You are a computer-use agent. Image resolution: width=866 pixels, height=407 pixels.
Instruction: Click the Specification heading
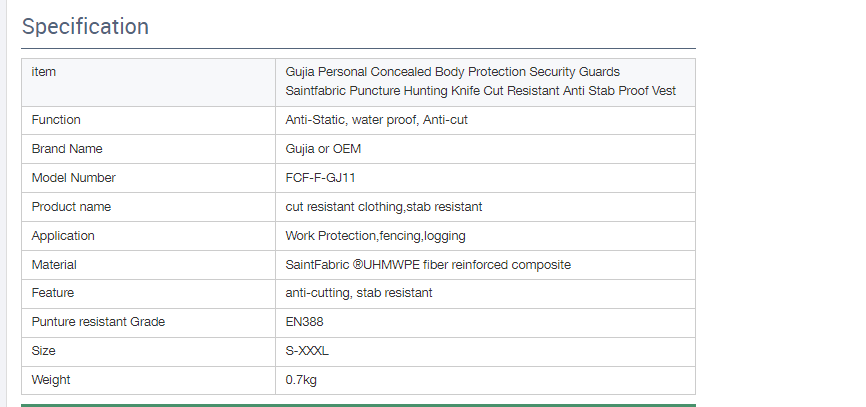pos(85,27)
